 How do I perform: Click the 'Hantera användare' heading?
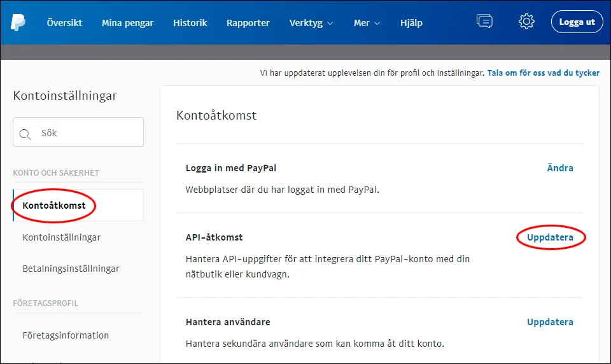(x=228, y=322)
